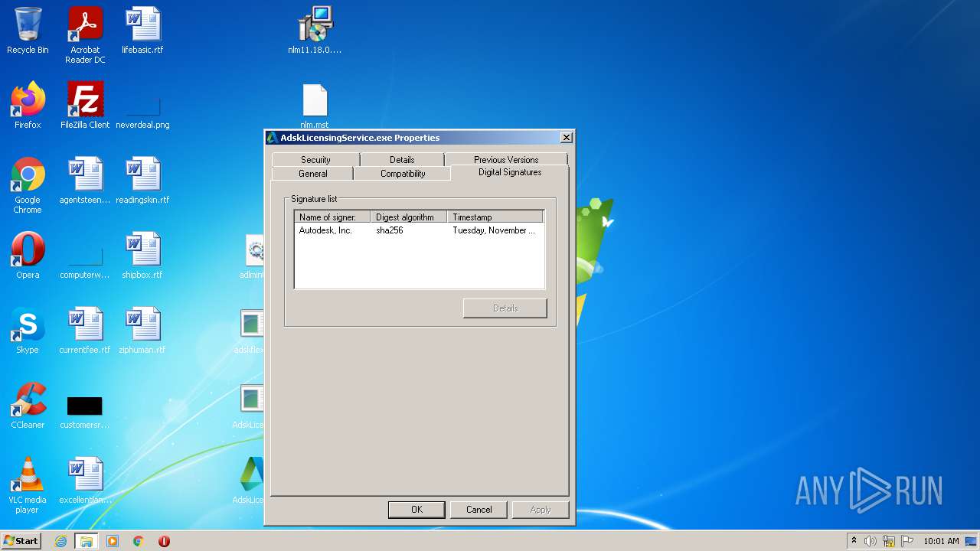Select the Digital Signatures tab

tap(510, 172)
